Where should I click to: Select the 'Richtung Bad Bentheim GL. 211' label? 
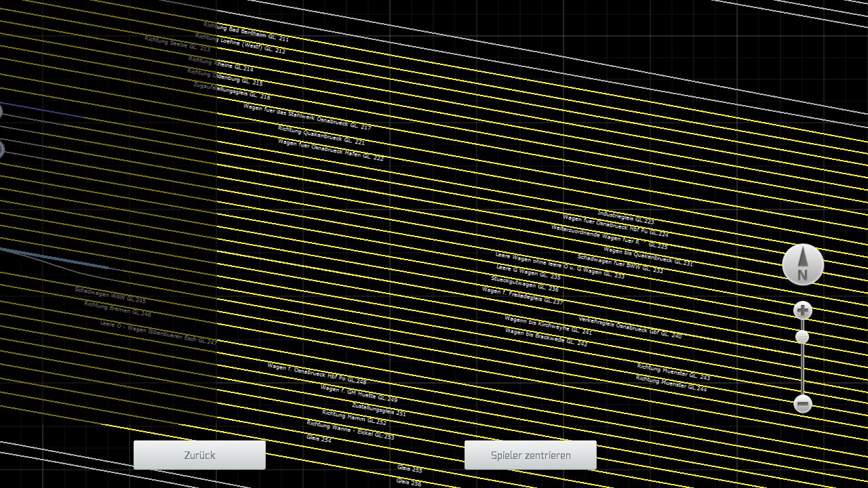coord(246,32)
